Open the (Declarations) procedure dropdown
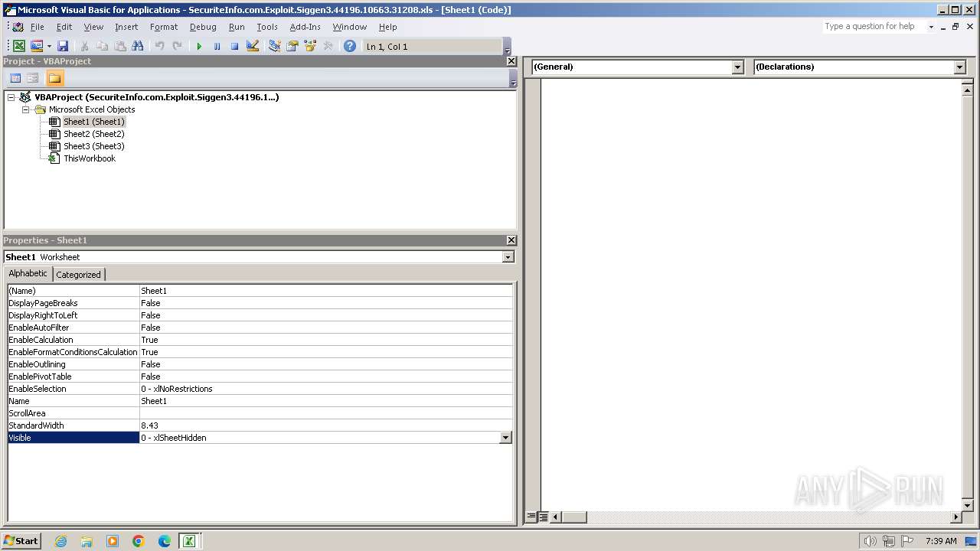The height and width of the screenshot is (551, 980). (960, 67)
